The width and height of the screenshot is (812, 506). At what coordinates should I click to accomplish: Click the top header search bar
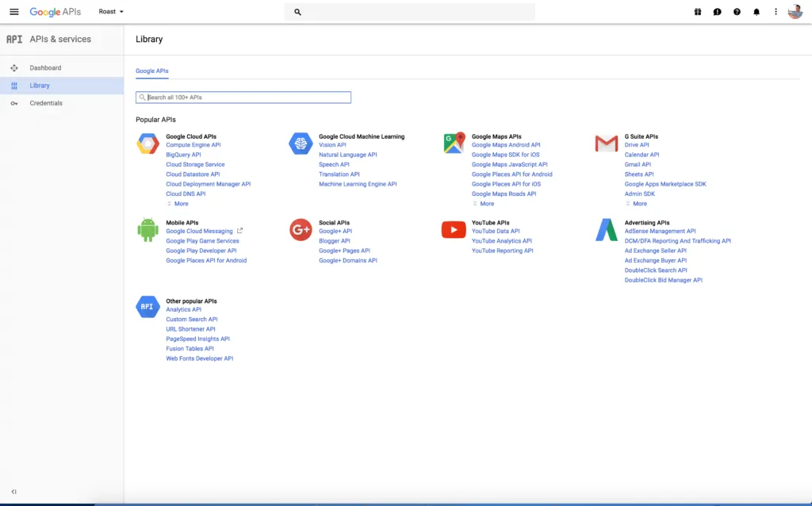click(410, 12)
